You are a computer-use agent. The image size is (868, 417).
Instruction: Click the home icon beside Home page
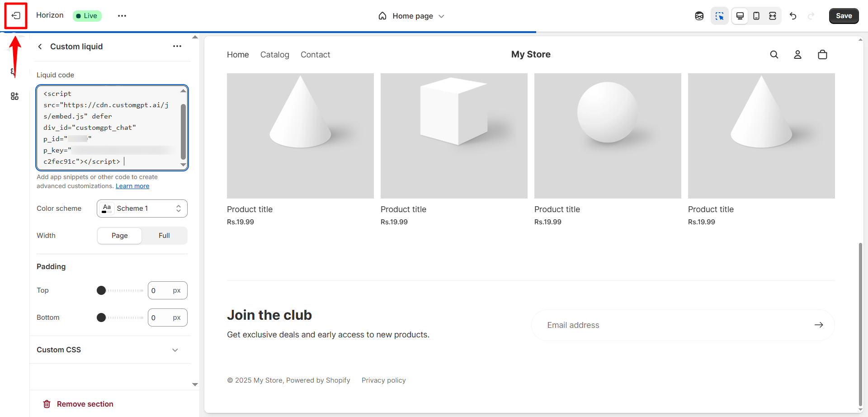[382, 16]
